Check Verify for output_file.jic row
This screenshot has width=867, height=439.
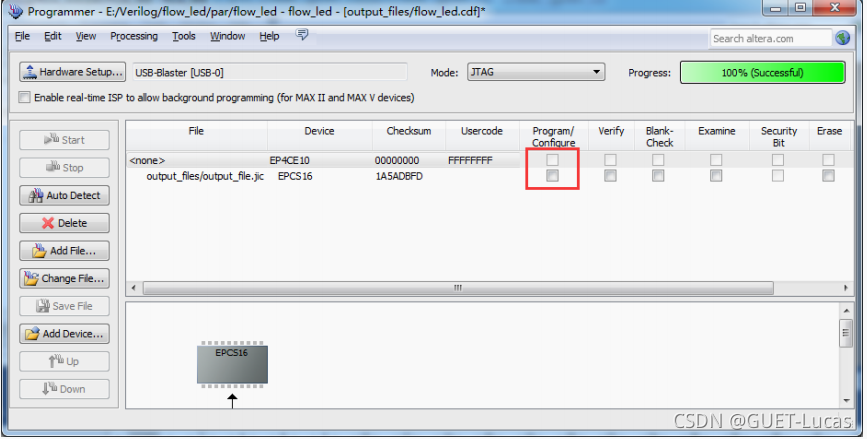pos(610,176)
